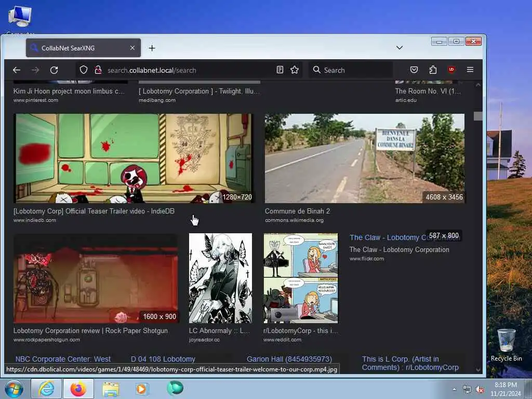The image size is (532, 399).
Task: Show hidden tray icons arrow
Action: (454, 390)
